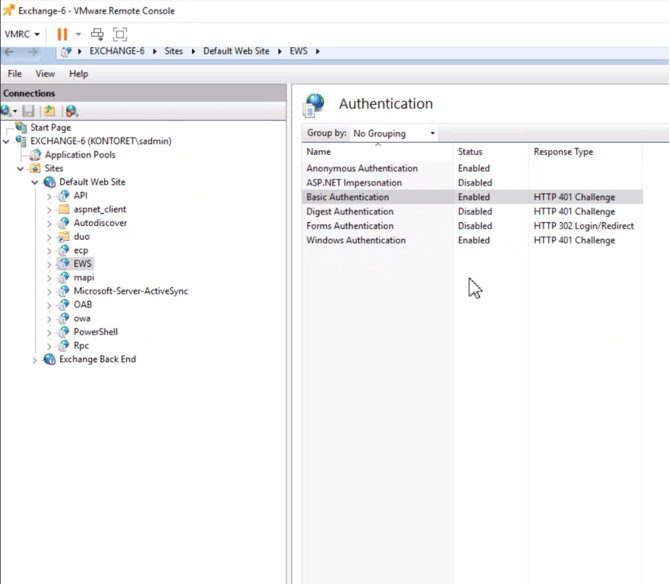670x584 pixels.
Task: Click the Save icon in Connections toolbar
Action: (x=29, y=111)
